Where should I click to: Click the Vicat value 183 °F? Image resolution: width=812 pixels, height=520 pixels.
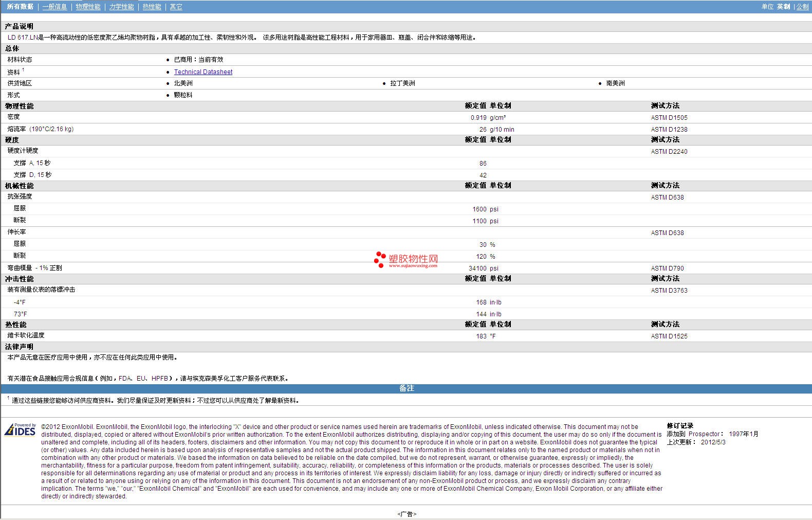click(x=487, y=336)
